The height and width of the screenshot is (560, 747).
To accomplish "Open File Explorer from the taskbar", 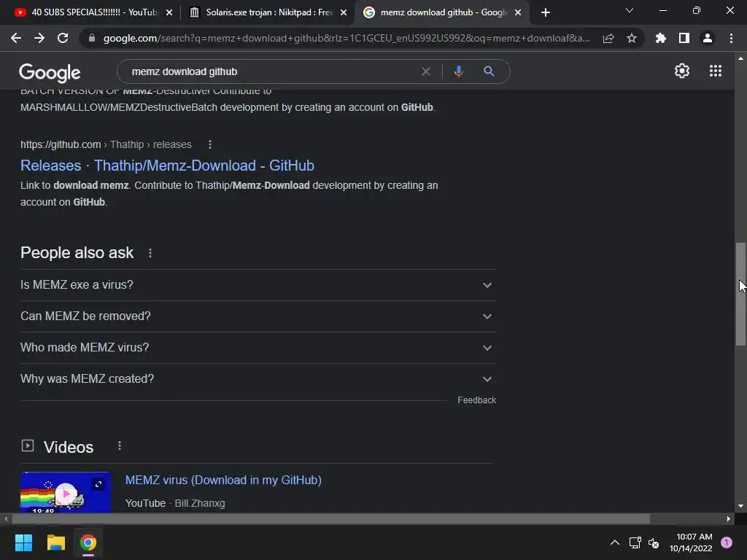I will (x=55, y=542).
